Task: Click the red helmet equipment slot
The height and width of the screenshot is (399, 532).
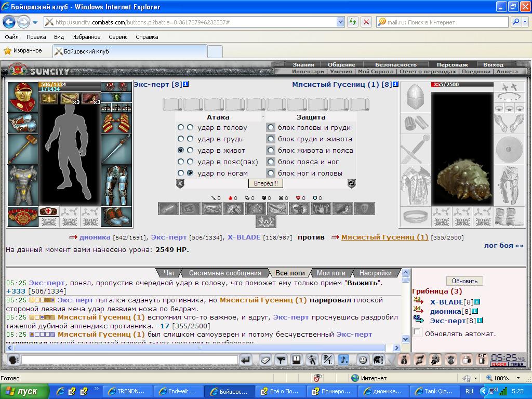Action: (x=23, y=97)
